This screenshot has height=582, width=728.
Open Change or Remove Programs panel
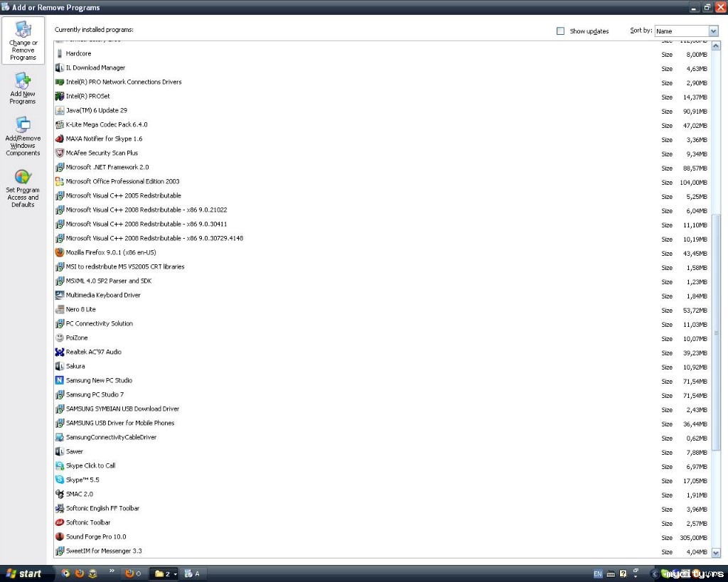tap(23, 41)
